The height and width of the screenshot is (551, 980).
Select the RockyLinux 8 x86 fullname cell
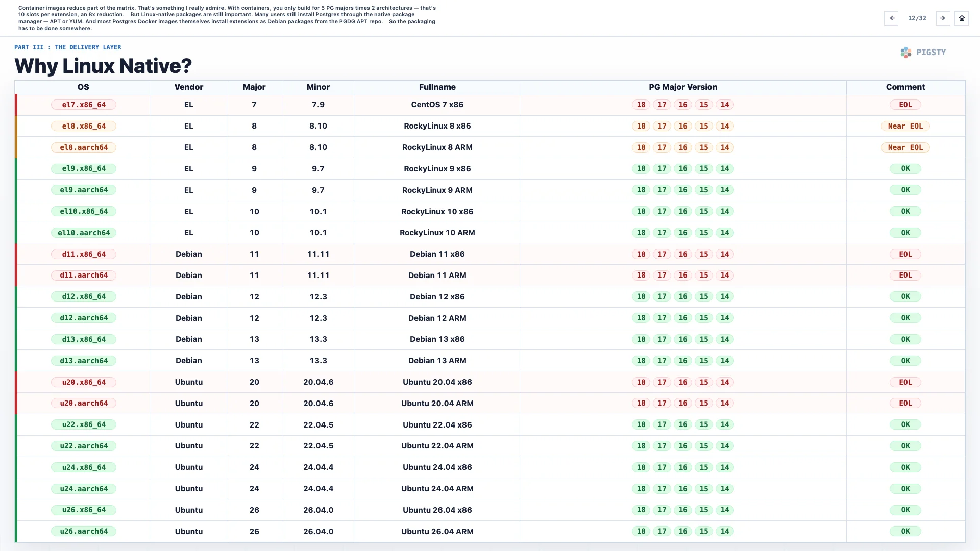(x=437, y=126)
